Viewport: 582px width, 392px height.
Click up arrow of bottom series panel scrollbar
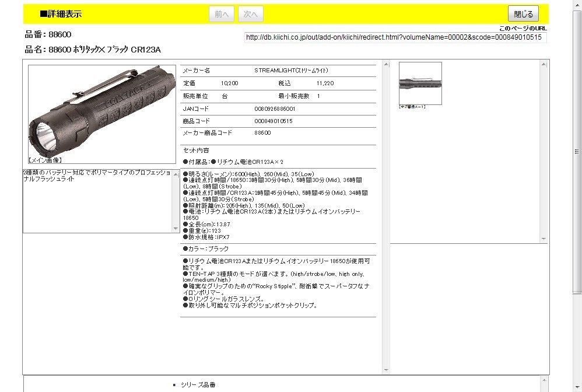click(544, 379)
